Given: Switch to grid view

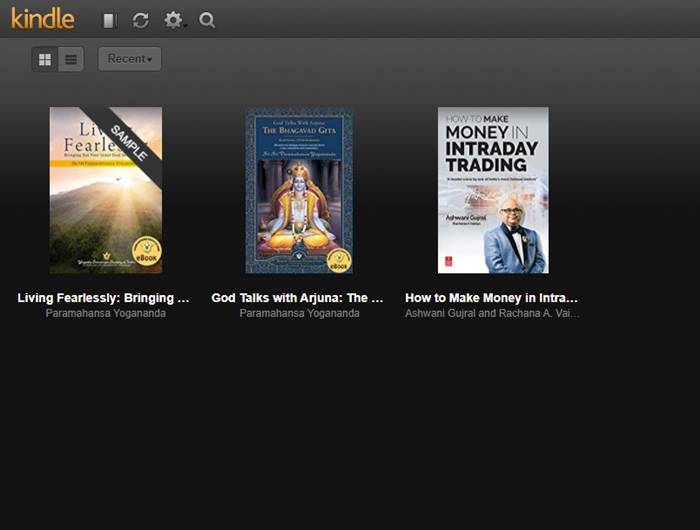Looking at the screenshot, I should point(45,59).
